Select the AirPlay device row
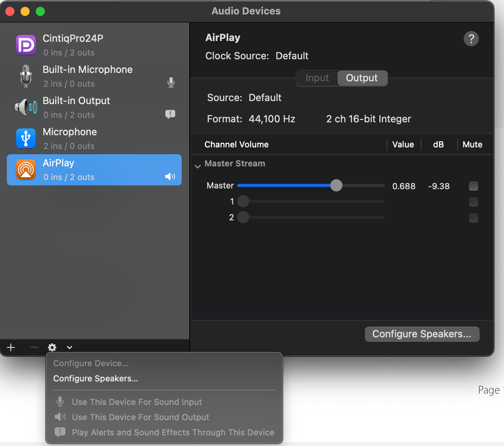 tap(94, 170)
